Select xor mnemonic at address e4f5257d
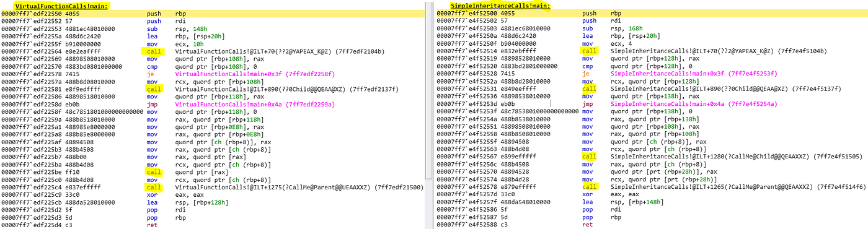This screenshot has width=868, height=229. pyautogui.click(x=587, y=195)
